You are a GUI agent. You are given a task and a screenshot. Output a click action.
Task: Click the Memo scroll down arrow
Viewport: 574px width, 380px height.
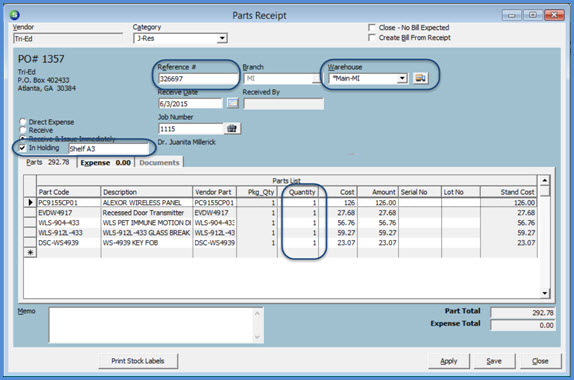point(257,337)
